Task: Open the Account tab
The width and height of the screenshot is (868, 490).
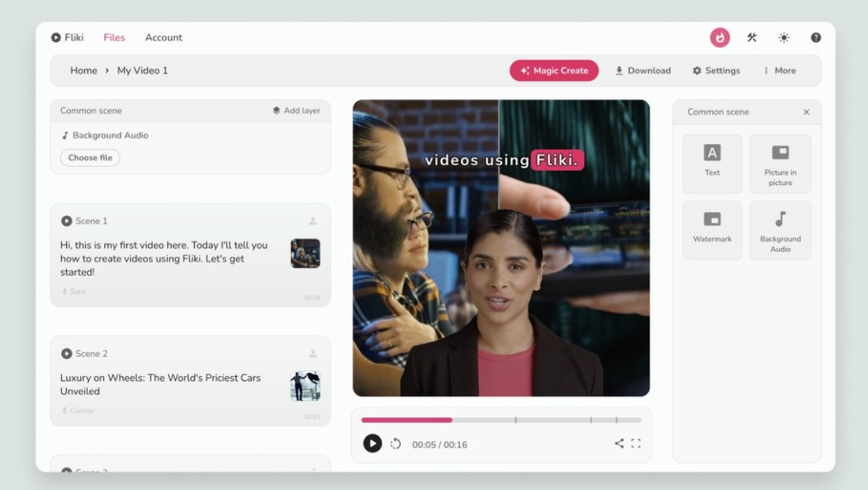Action: (x=163, y=37)
